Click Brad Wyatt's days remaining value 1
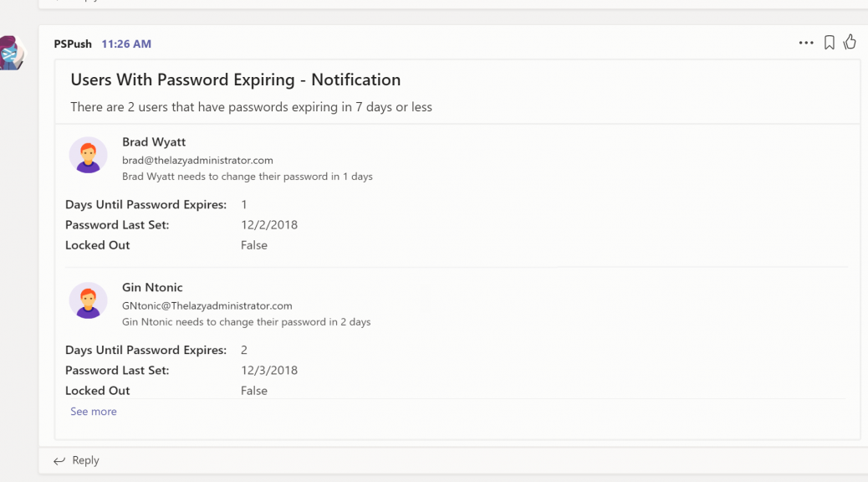 click(x=244, y=204)
